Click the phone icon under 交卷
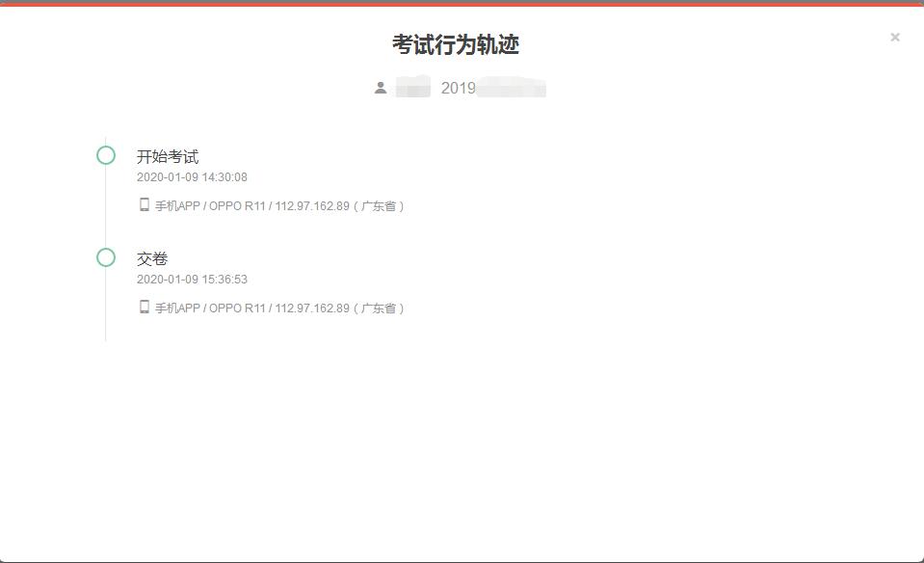The height and width of the screenshot is (563, 924). [x=145, y=307]
